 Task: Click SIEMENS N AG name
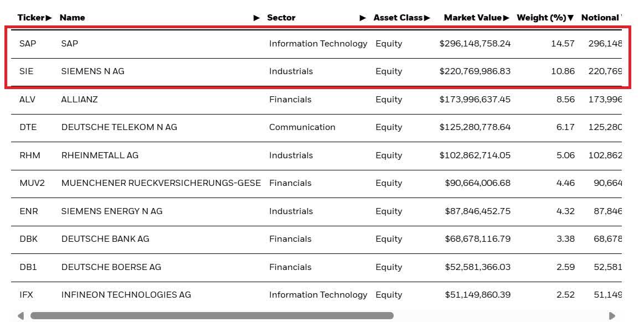coord(92,71)
